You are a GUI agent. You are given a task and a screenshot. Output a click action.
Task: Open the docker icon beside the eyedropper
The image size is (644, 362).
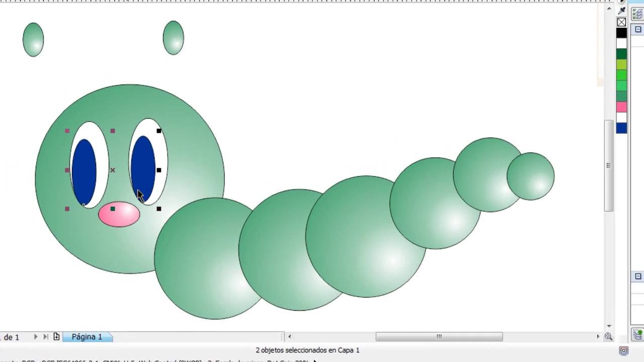point(637,13)
